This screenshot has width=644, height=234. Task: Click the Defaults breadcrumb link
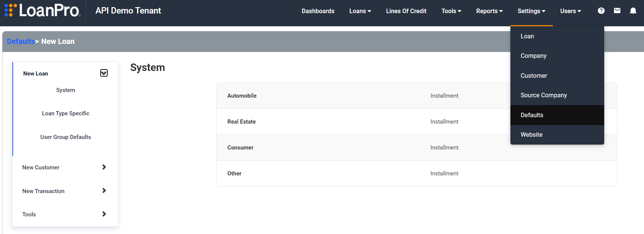21,41
